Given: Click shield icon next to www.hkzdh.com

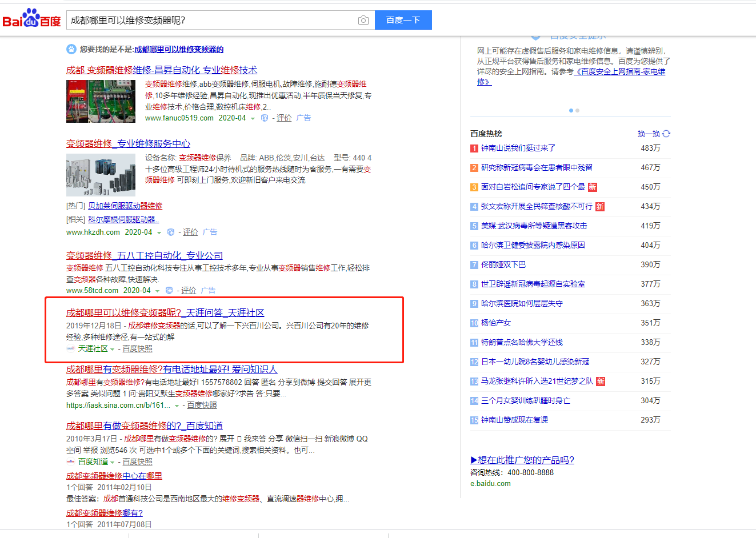Looking at the screenshot, I should click(171, 232).
